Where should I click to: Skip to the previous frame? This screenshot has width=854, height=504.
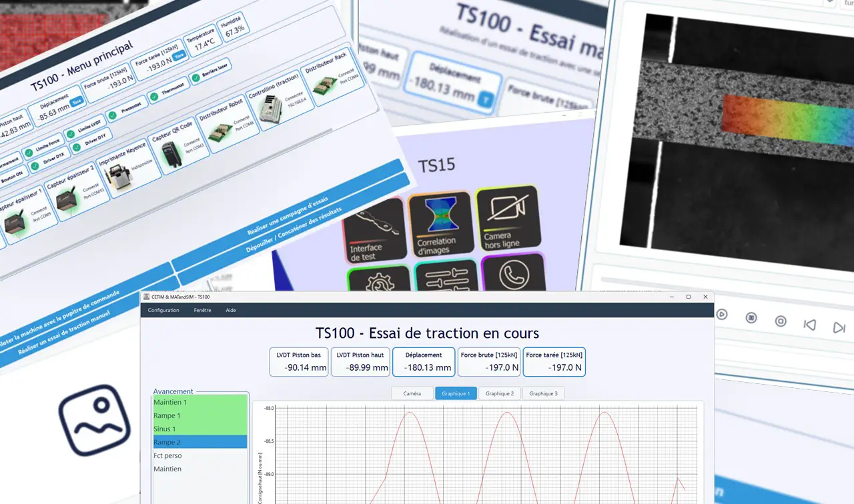[x=809, y=325]
